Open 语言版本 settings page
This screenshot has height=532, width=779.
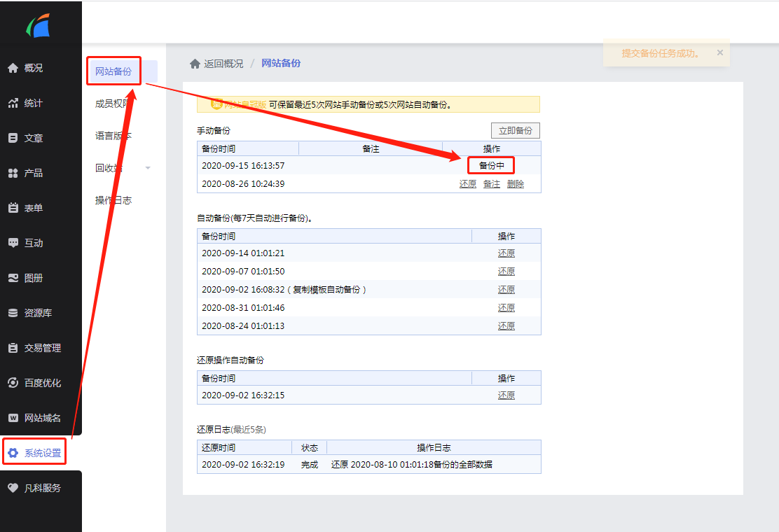(113, 136)
